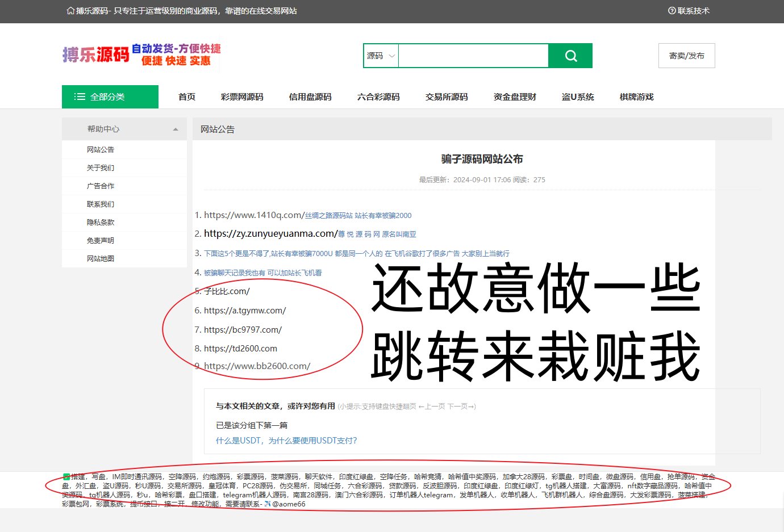This screenshot has height=532, width=784.
Task: Click the home icon in top bar
Action: (x=70, y=11)
